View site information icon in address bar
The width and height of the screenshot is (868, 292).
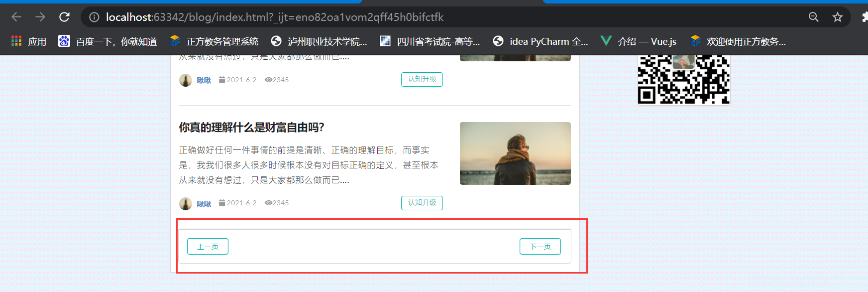94,17
